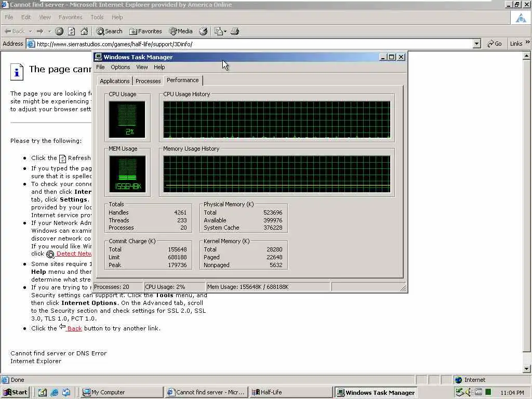Click the Task Manager title bar icon
This screenshot has height=399, width=532.
point(98,57)
